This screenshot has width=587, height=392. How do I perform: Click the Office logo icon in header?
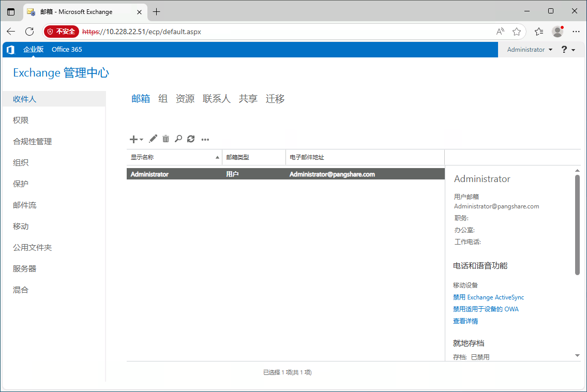tap(10, 50)
